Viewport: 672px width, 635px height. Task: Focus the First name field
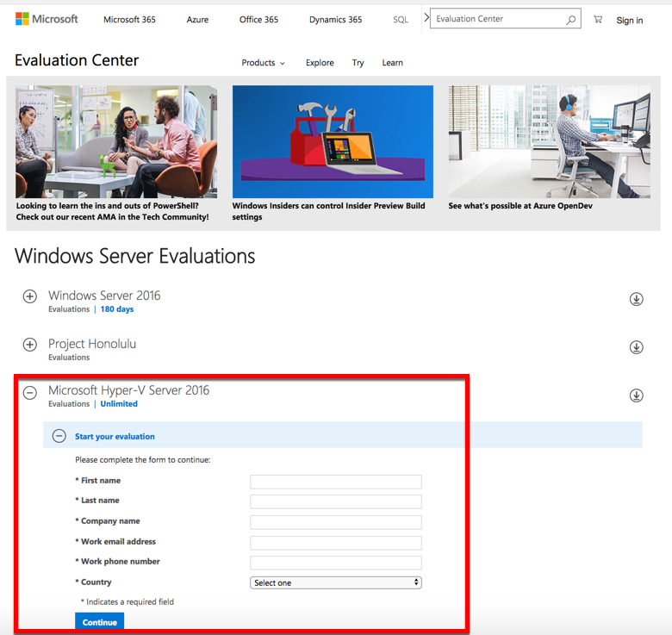click(x=336, y=482)
